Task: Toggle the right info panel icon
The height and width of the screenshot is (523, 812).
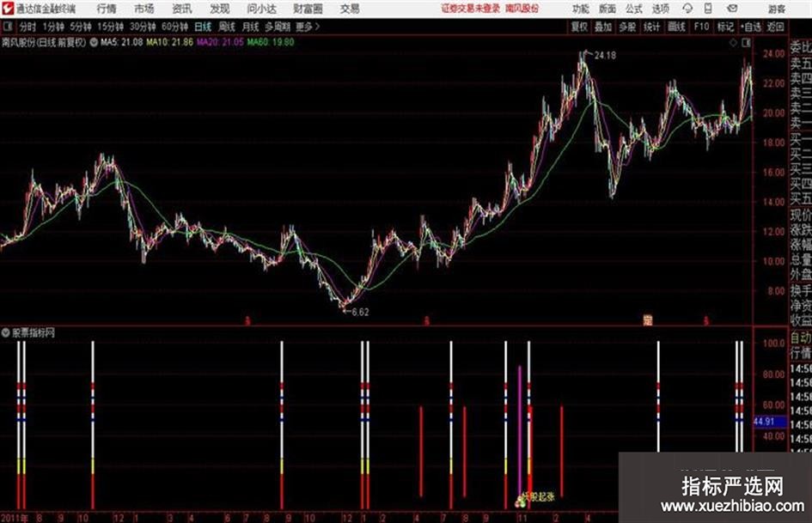Action: tap(746, 43)
